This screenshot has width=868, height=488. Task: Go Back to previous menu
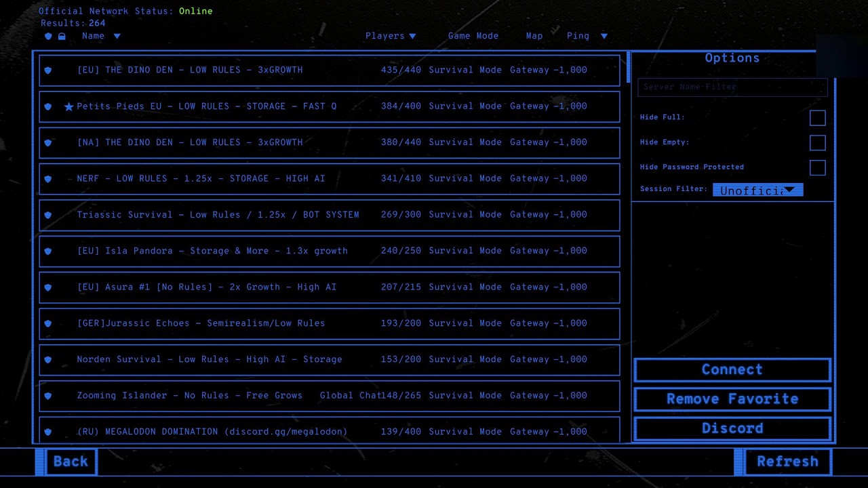(71, 462)
